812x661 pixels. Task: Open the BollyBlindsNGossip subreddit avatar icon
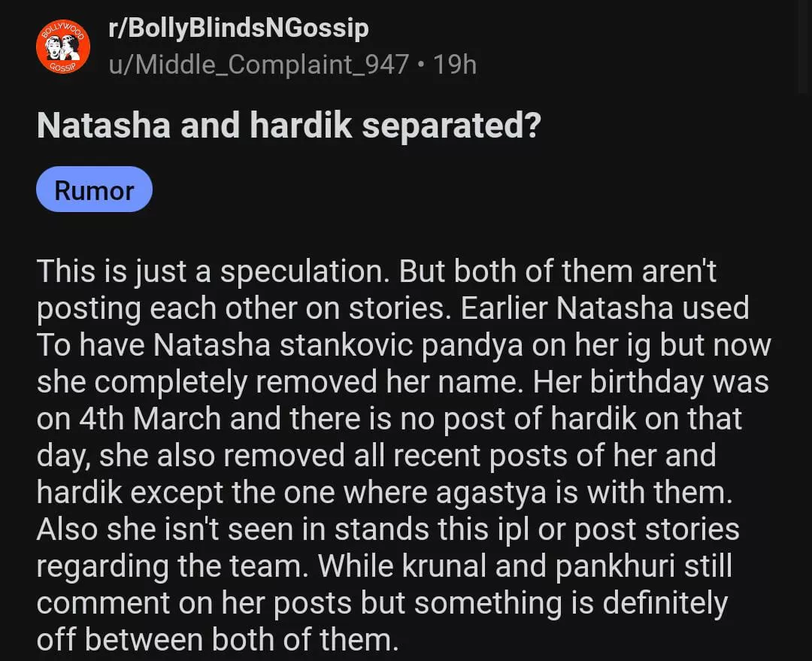(63, 47)
